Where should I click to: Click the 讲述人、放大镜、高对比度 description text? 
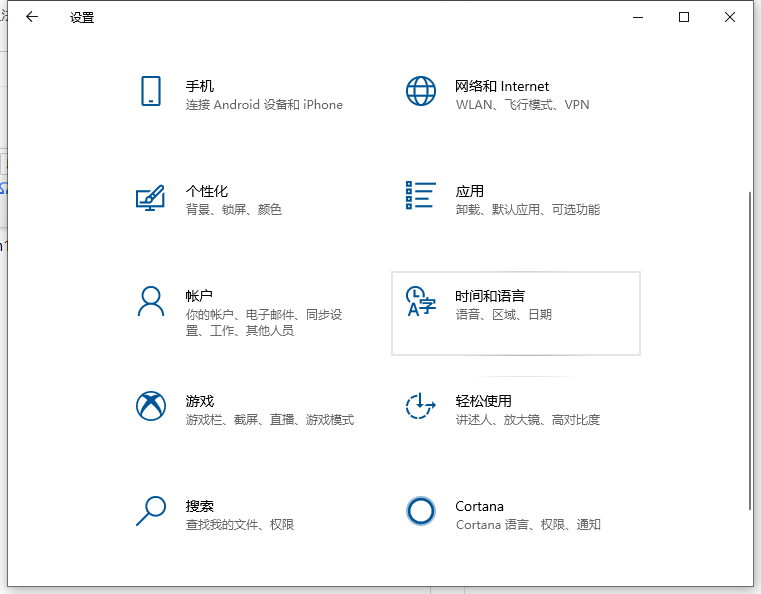[527, 420]
